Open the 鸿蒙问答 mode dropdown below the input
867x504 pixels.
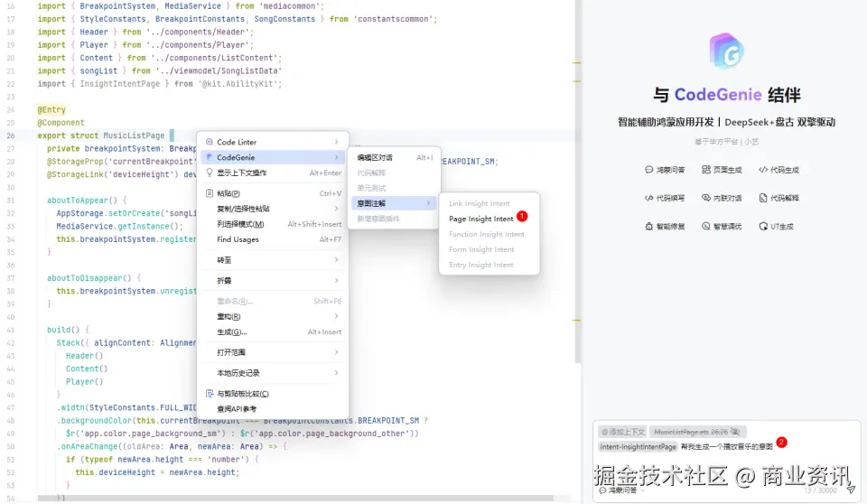coord(621,490)
